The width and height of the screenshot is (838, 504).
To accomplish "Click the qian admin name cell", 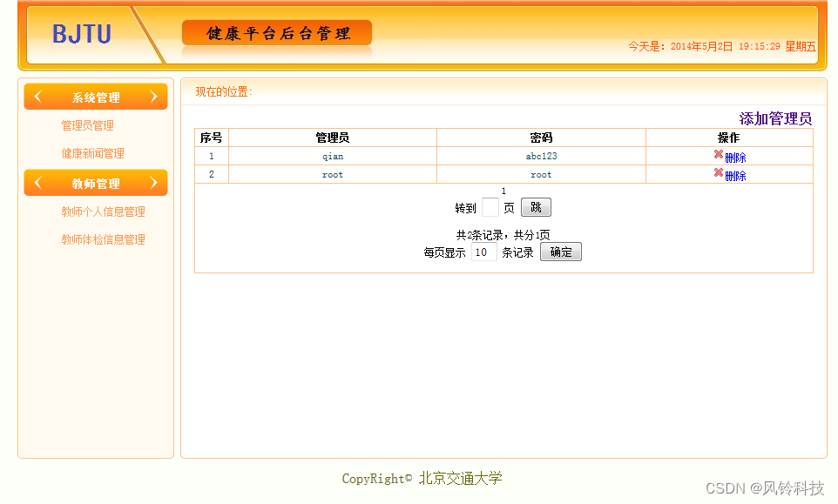I will point(333,156).
